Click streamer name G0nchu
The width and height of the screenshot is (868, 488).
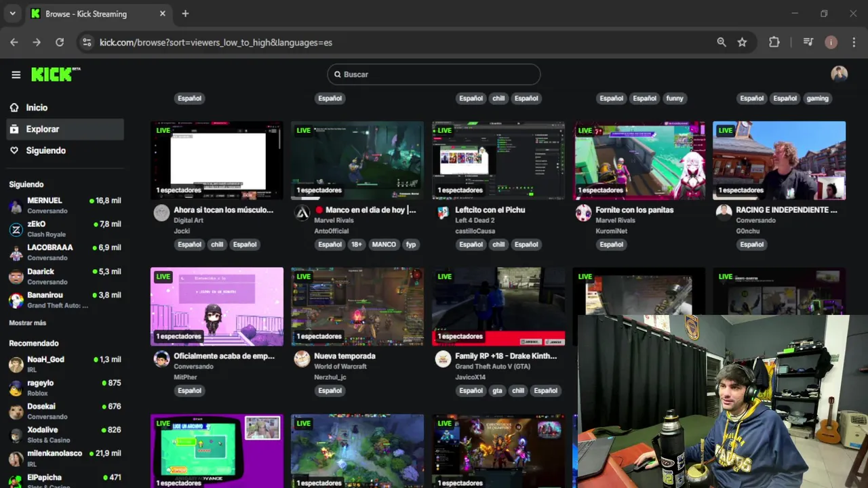click(747, 231)
